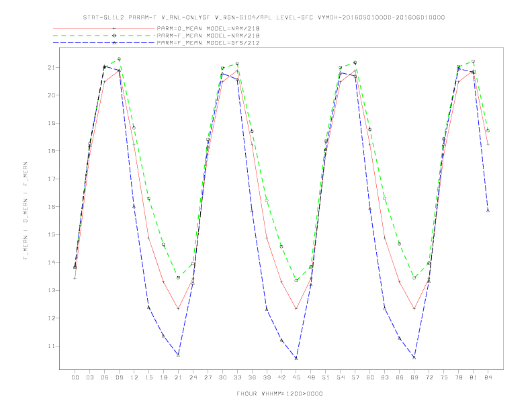Image resolution: width=532 pixels, height=411 pixels.
Task: Click x-axis tick label 60
Action: [x=370, y=377]
